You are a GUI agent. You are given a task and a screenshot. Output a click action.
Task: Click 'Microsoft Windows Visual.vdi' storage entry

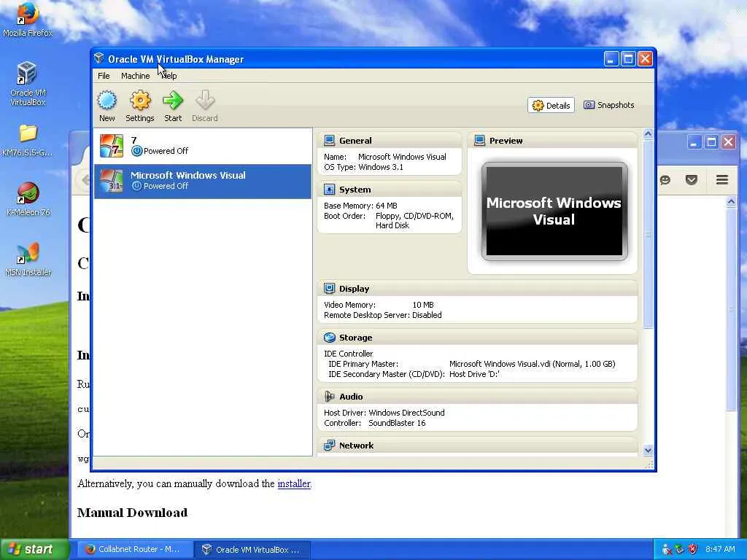point(532,364)
